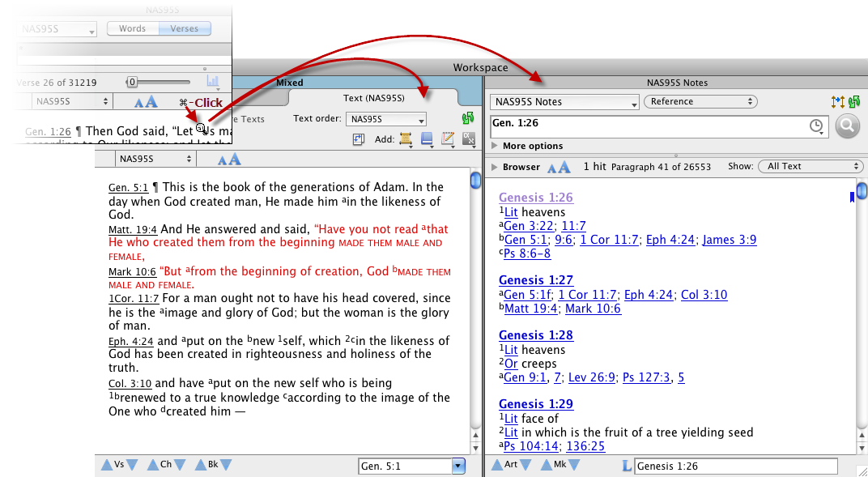Viewport: 868px width, 477px height.
Task: Click the Add user notes icon
Action: click(x=447, y=139)
